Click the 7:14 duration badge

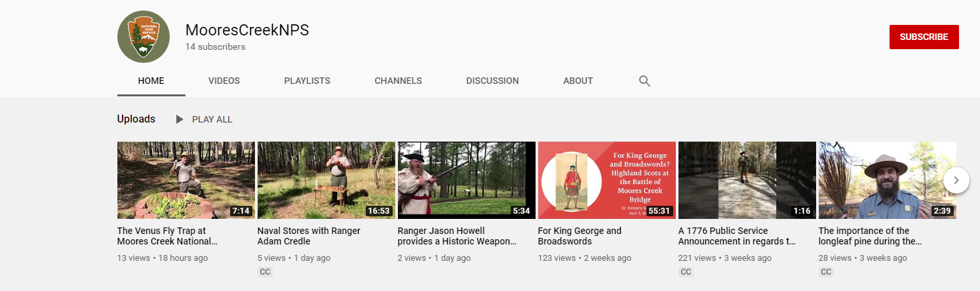[x=241, y=211]
